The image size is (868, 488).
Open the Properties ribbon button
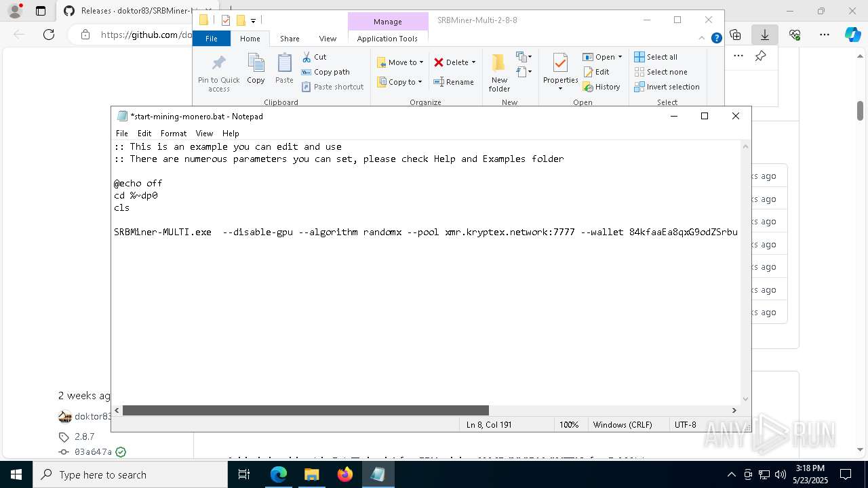pos(560,73)
